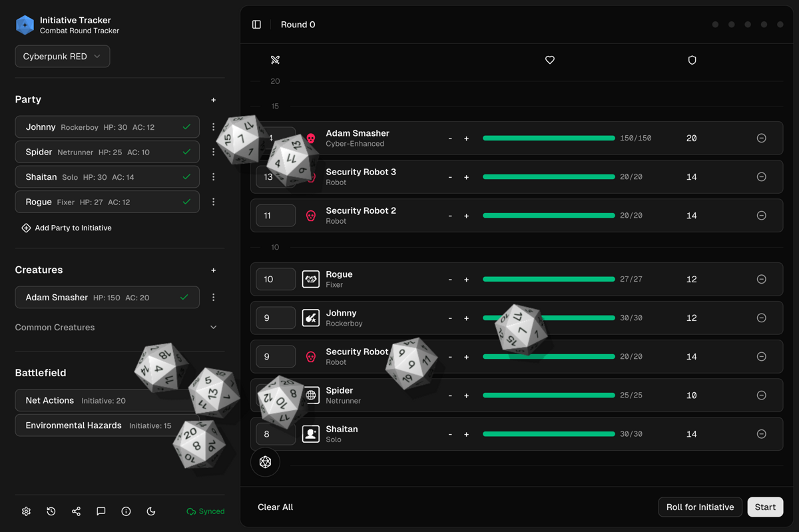Toggle Johnny party member checkmark
Image resolution: width=799 pixels, height=532 pixels.
[x=186, y=127]
